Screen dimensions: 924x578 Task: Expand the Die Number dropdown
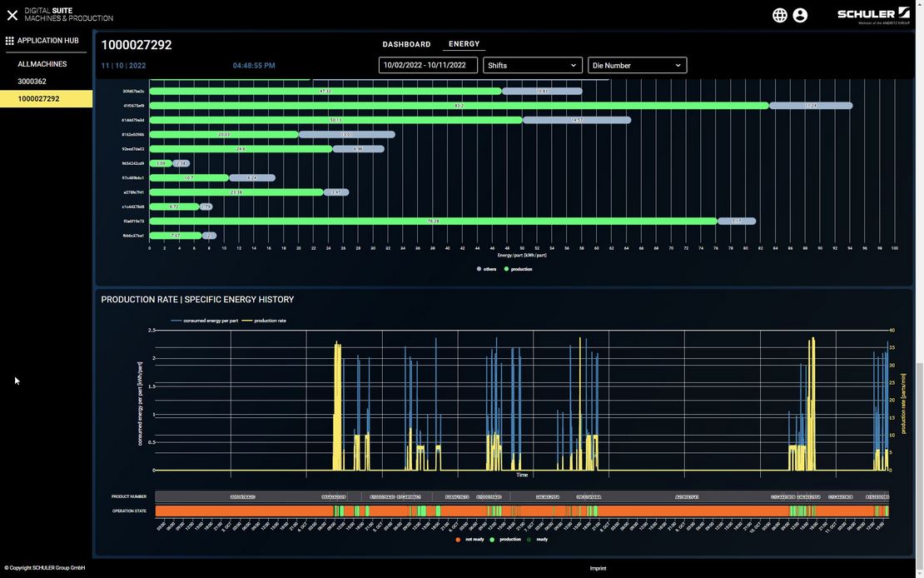pyautogui.click(x=637, y=65)
